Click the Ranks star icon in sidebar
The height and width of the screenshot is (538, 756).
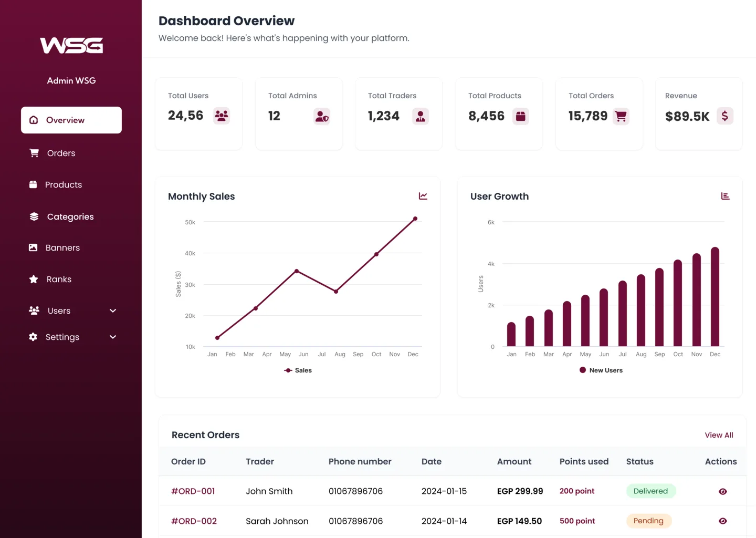coord(34,279)
